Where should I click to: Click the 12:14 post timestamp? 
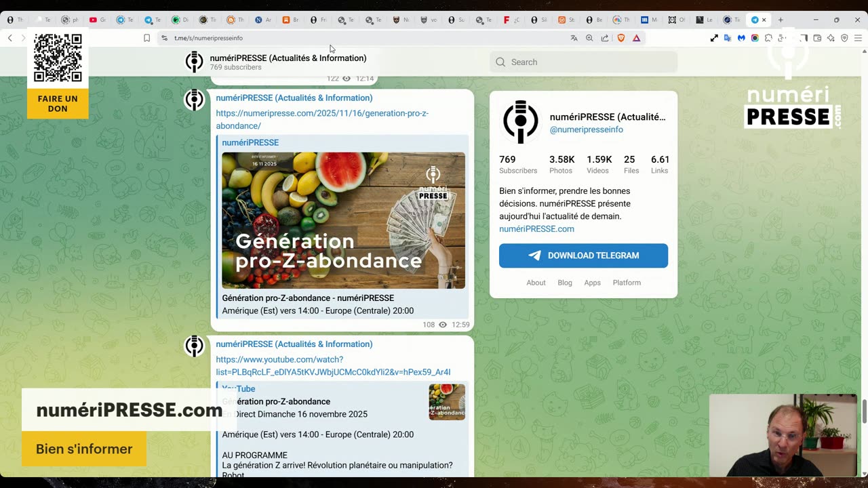click(x=365, y=79)
